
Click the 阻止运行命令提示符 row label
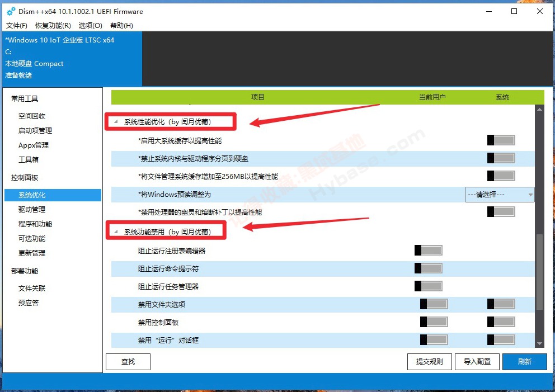pos(168,269)
